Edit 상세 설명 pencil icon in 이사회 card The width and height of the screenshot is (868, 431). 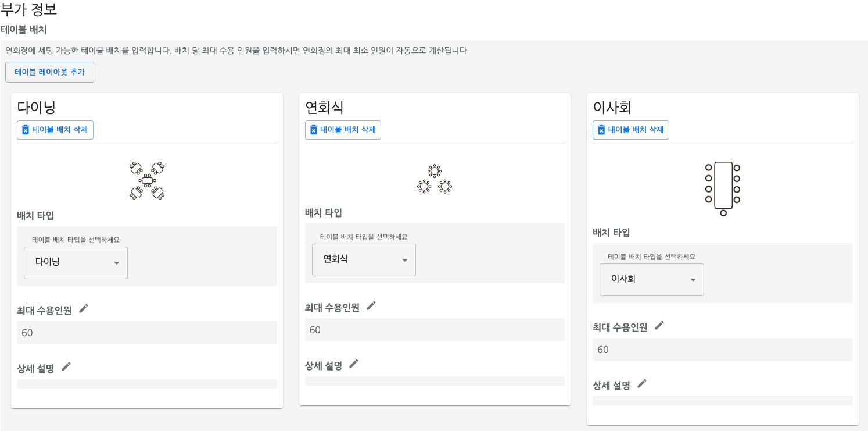pyautogui.click(x=641, y=384)
